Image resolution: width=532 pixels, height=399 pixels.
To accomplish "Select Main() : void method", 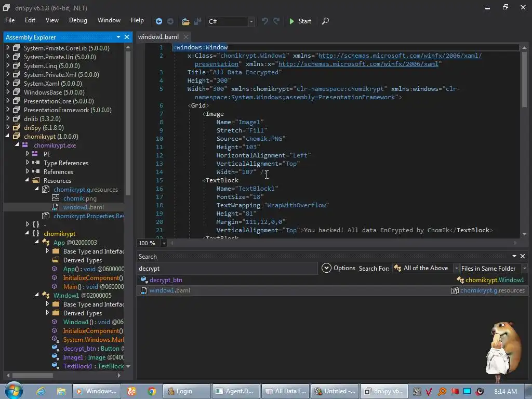I will tap(94, 287).
